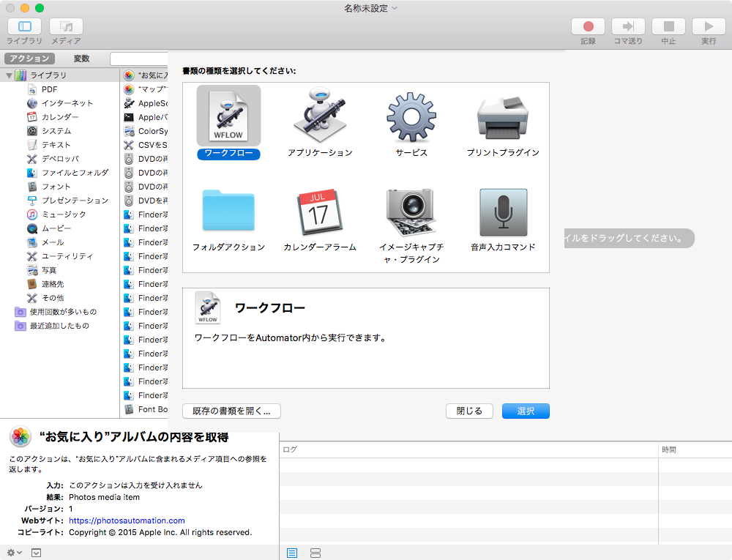732x560 pixels.
Task: Select the サービス gear icon
Action: [x=411, y=116]
